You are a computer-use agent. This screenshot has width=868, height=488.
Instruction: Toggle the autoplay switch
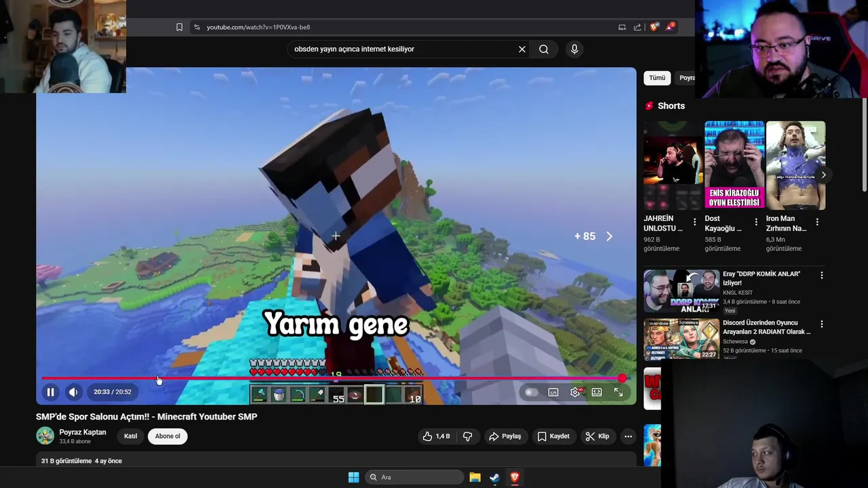(x=531, y=392)
